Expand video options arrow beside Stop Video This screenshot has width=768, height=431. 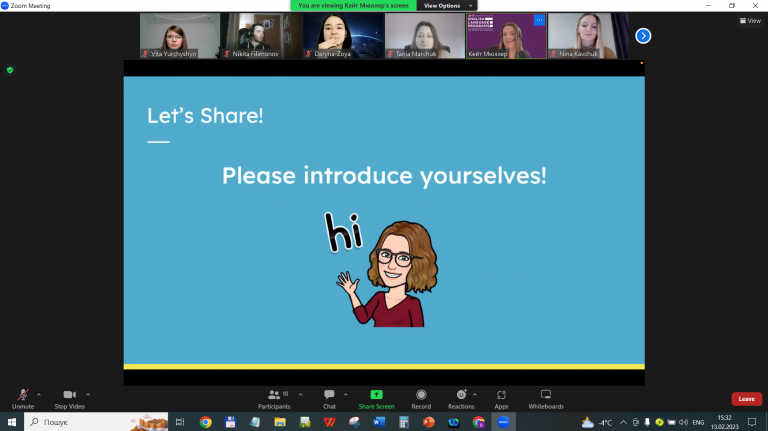88,394
